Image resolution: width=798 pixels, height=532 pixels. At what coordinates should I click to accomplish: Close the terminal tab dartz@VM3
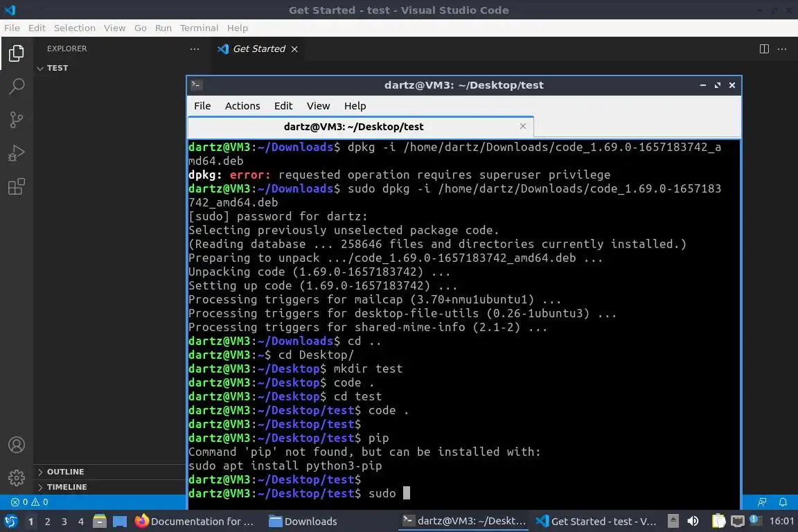pyautogui.click(x=523, y=126)
